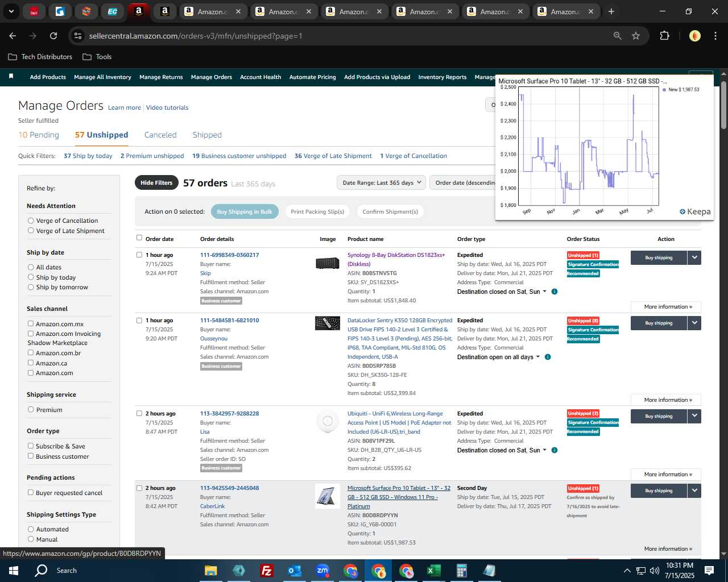This screenshot has height=582, width=728.
Task: Expand Buy shipping arrow for Synology order
Action: point(694,257)
